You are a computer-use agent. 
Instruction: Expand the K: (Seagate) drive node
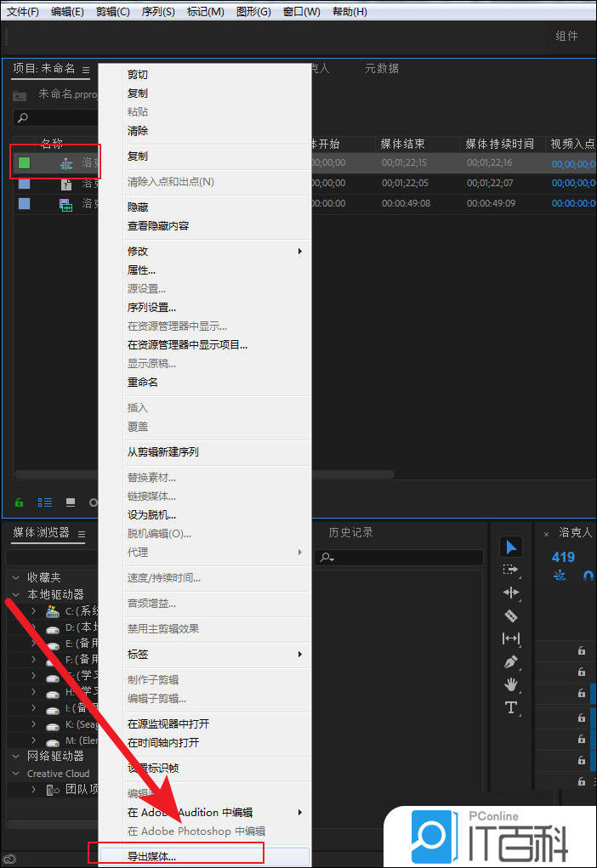click(34, 724)
